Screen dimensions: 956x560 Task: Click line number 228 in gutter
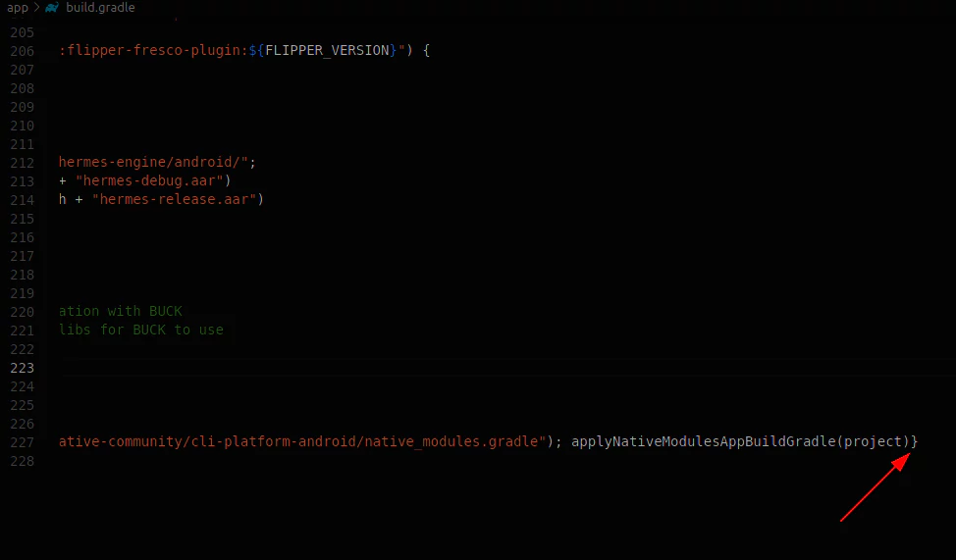point(23,461)
